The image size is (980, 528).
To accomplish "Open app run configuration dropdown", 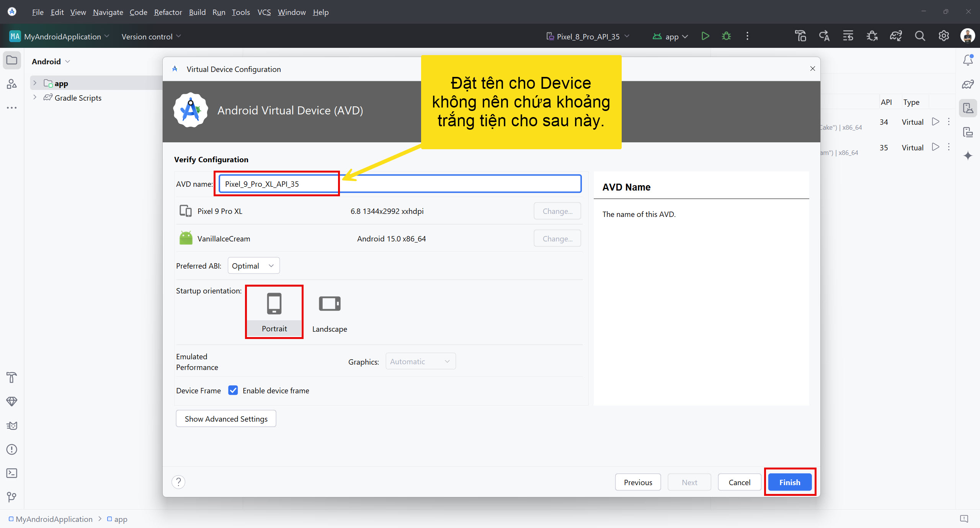I will point(671,36).
